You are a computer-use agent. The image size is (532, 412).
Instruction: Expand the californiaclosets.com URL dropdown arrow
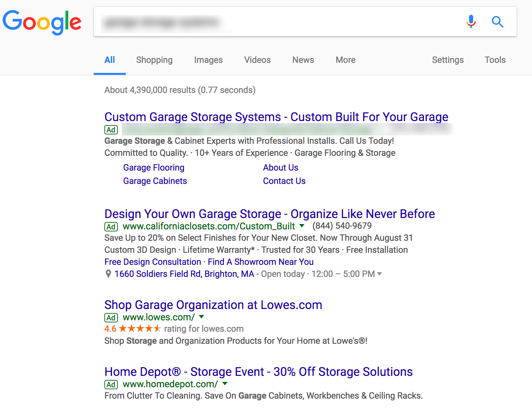pyautogui.click(x=302, y=226)
